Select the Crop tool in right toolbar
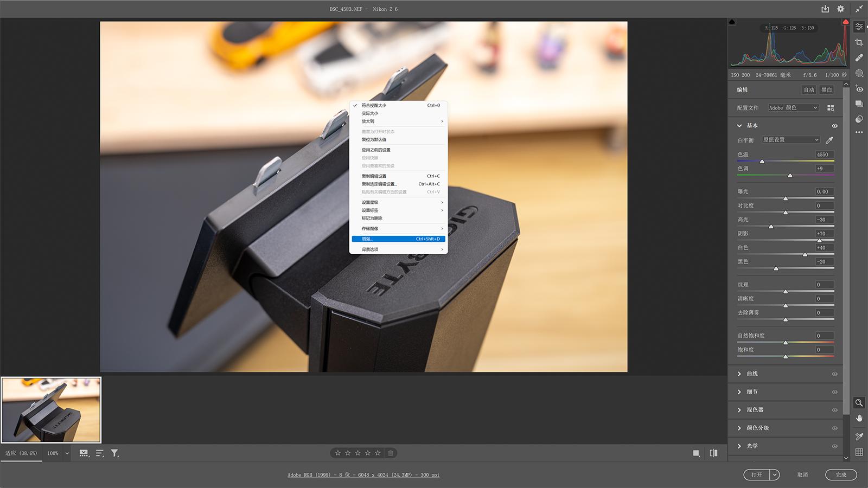The width and height of the screenshot is (868, 488). tap(859, 42)
